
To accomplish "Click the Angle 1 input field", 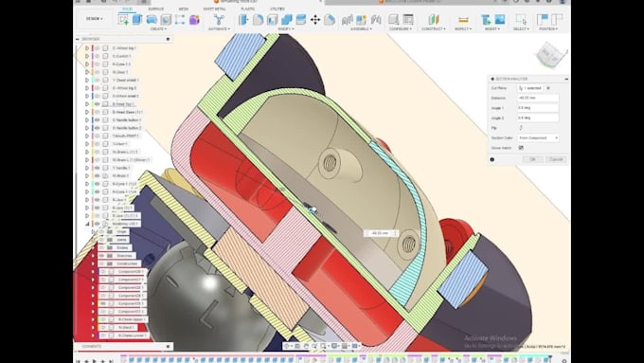I will coord(538,108).
